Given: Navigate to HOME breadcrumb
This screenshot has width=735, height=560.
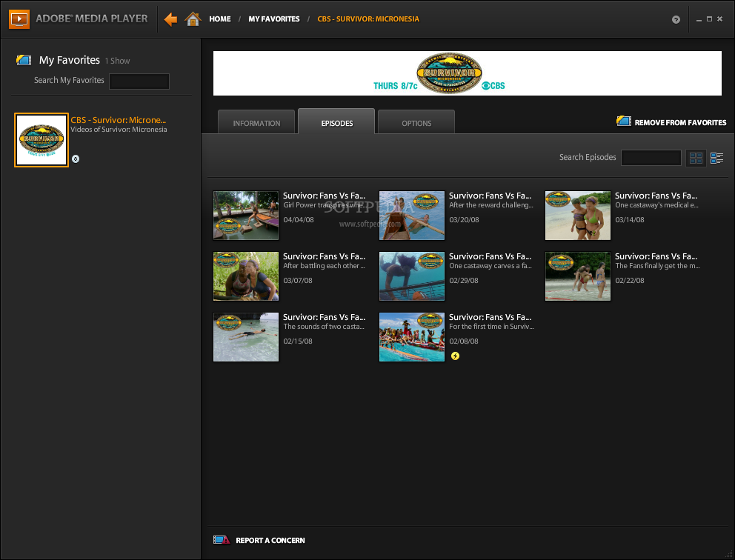Looking at the screenshot, I should [220, 19].
